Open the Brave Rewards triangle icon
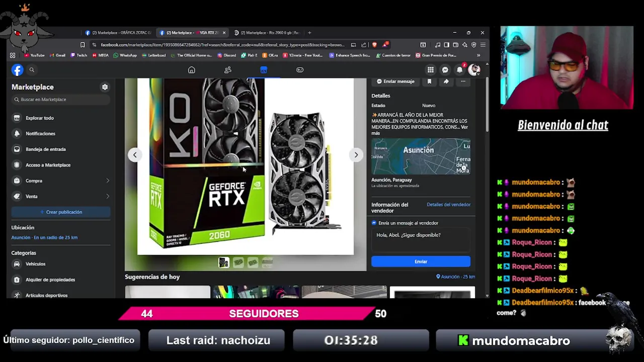The width and height of the screenshot is (644, 362). (385, 44)
